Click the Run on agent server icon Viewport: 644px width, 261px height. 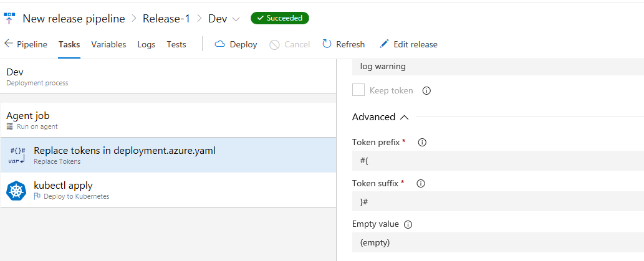10,127
